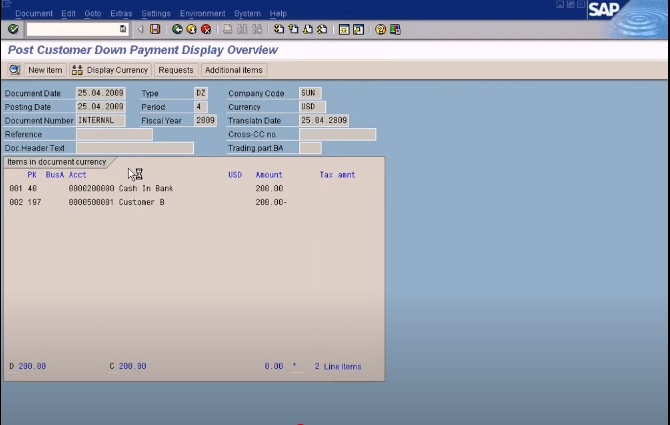Click account number 0000200000

click(91, 188)
